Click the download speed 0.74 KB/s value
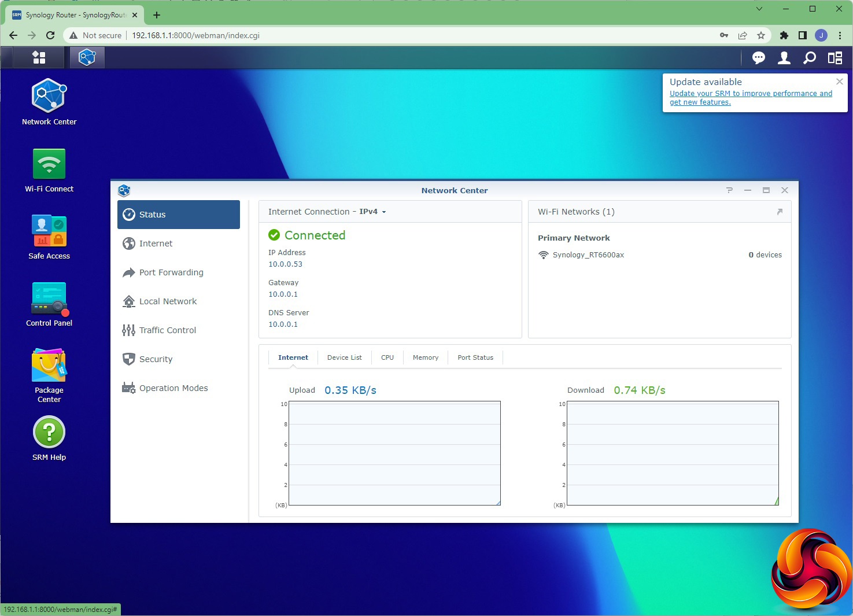853x616 pixels. (640, 390)
